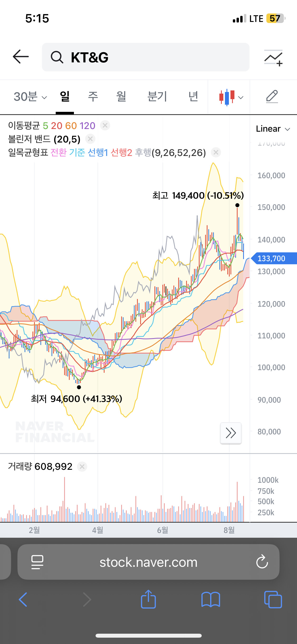Tap the 일목균형표 indicator label
The image size is (297, 644).
click(x=28, y=153)
